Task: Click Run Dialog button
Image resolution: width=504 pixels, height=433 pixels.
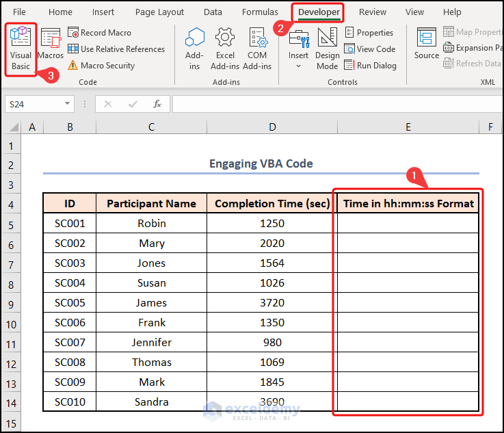Action: (x=370, y=65)
